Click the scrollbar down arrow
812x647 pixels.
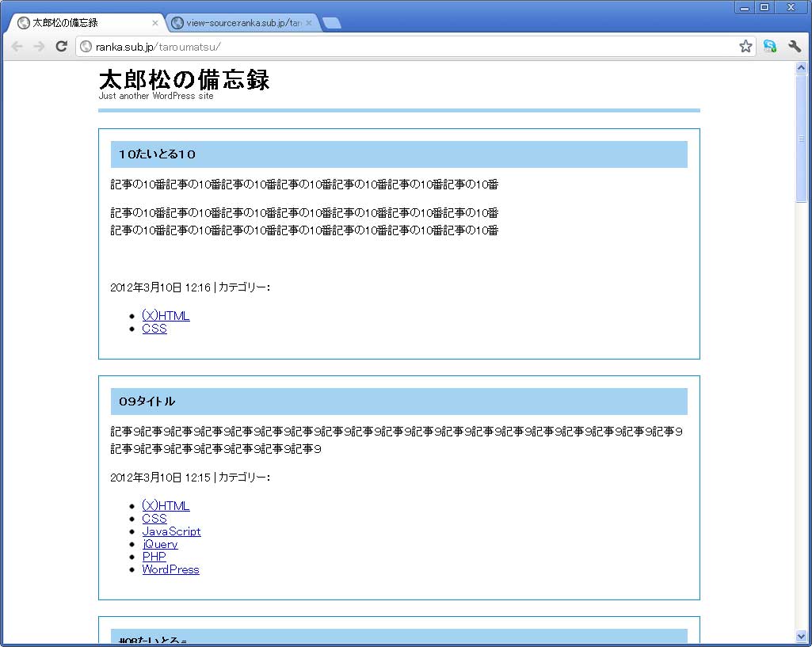point(801,637)
